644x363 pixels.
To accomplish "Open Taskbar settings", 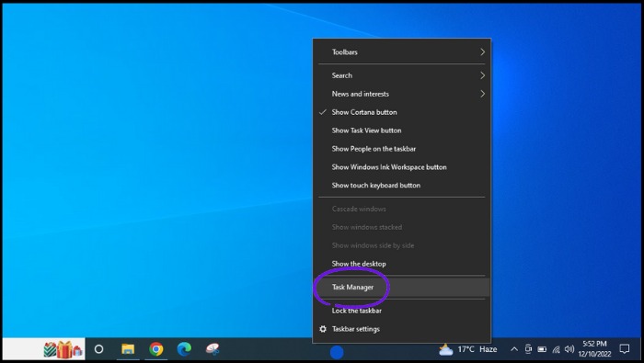I will [402, 329].
